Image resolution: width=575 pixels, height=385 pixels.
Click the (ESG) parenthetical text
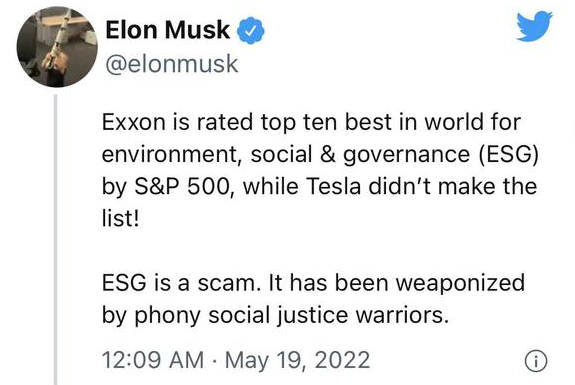point(509,154)
